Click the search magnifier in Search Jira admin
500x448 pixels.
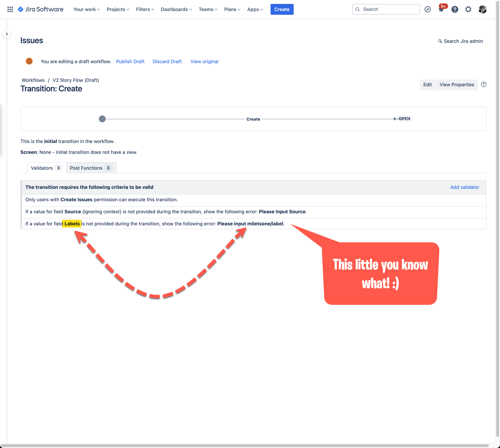coord(440,41)
